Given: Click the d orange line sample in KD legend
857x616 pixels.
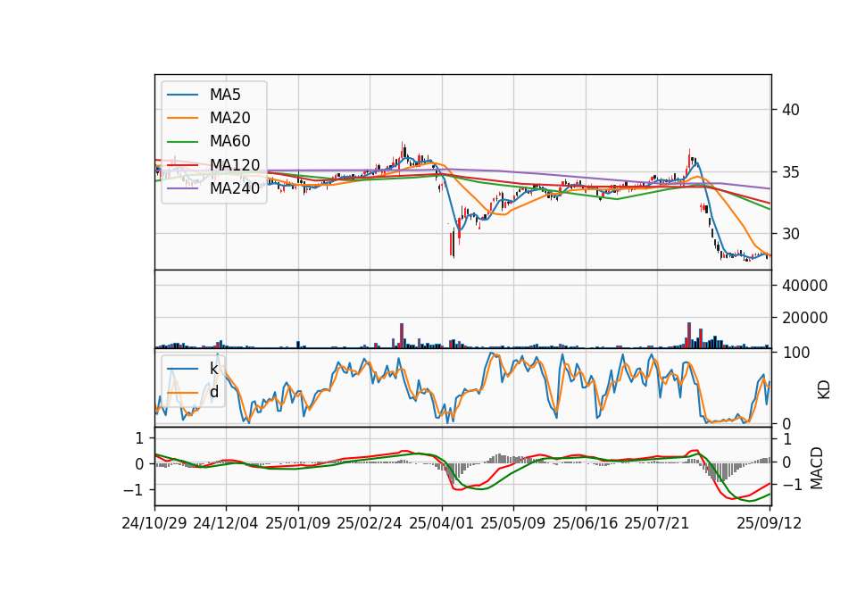Looking at the screenshot, I should pos(182,393).
